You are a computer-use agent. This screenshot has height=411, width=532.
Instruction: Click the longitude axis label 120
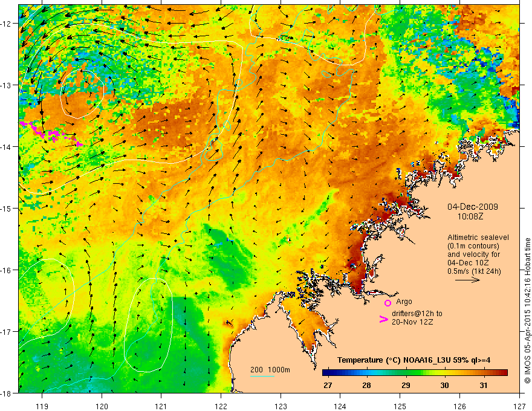102,406
